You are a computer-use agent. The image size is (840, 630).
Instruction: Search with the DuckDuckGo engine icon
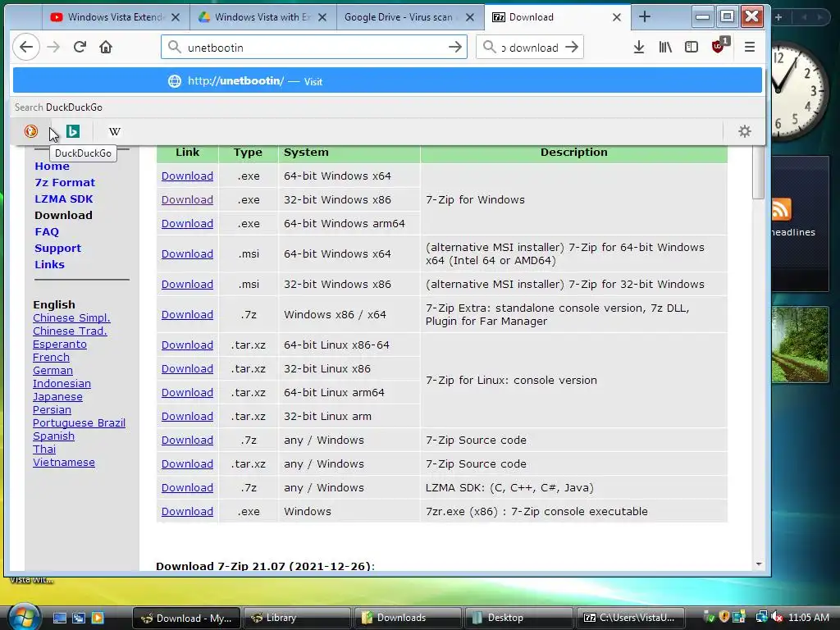(31, 131)
